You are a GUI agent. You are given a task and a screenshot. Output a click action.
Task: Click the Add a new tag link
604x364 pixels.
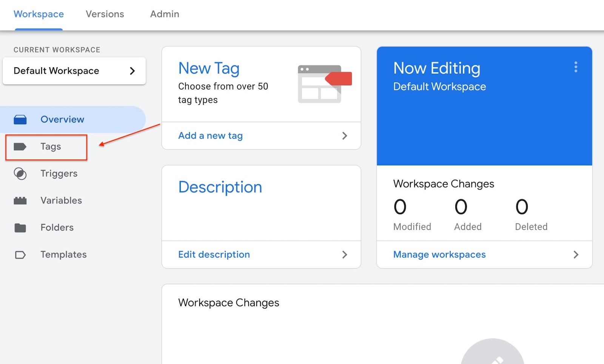pos(210,136)
